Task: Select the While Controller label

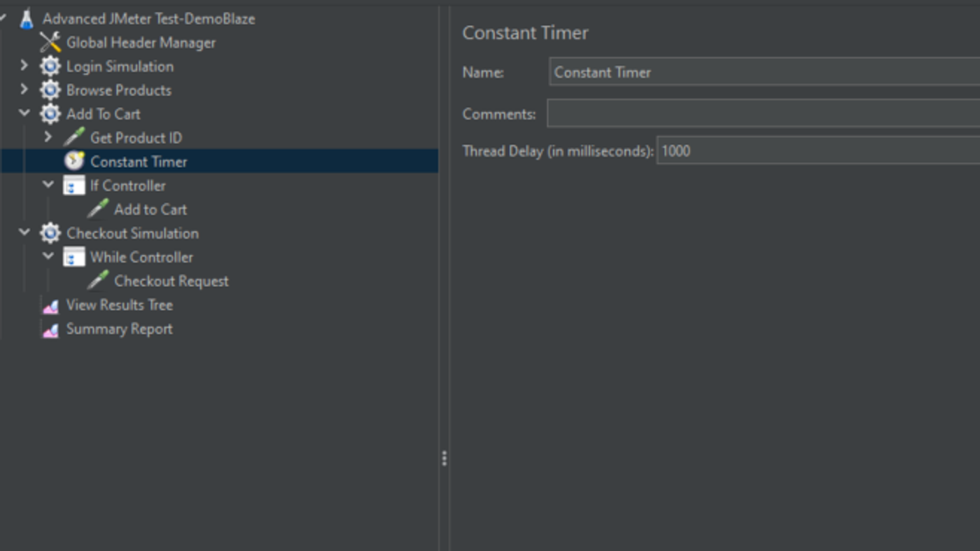Action: point(141,257)
